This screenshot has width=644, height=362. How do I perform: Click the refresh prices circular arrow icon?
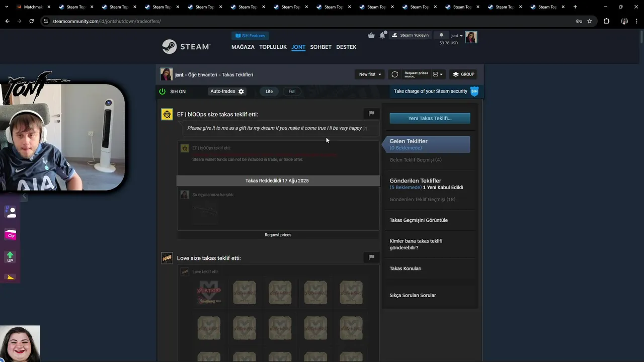pyautogui.click(x=395, y=74)
